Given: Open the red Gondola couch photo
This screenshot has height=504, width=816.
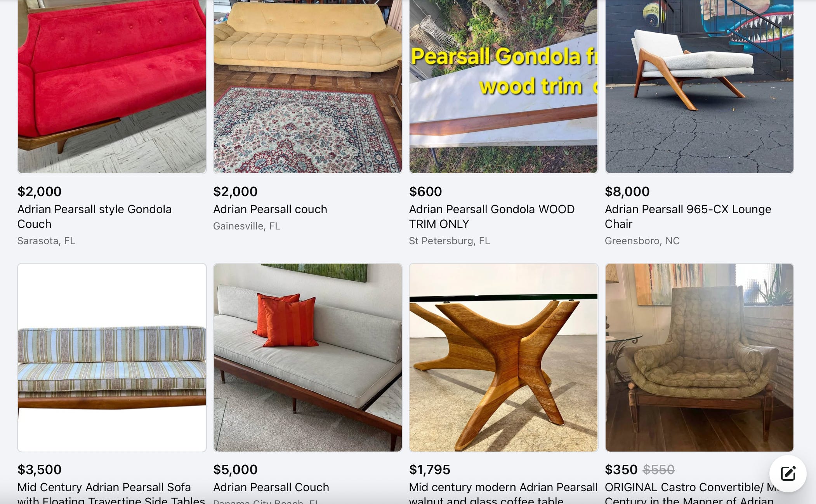Looking at the screenshot, I should (112, 87).
